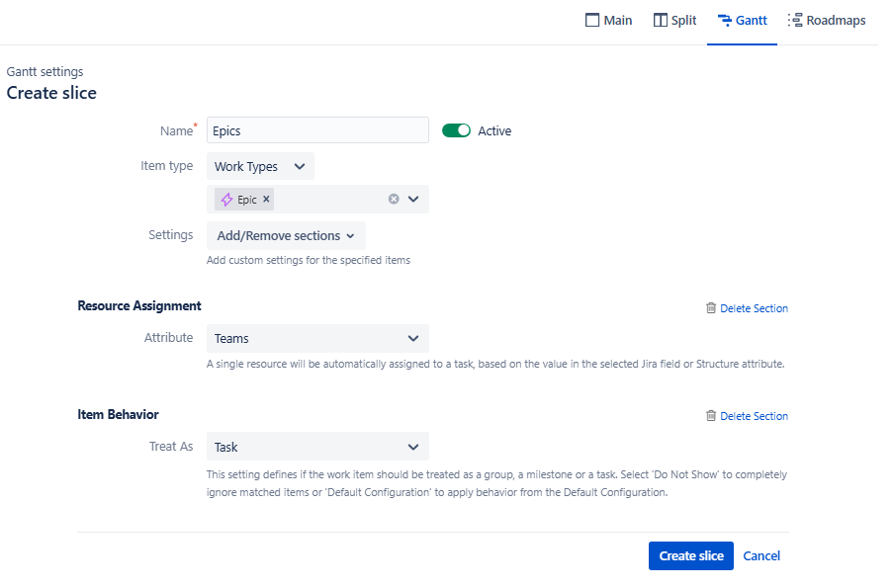Image resolution: width=893 pixels, height=588 pixels.
Task: Switch to the Roadmaps tab
Action: point(836,21)
